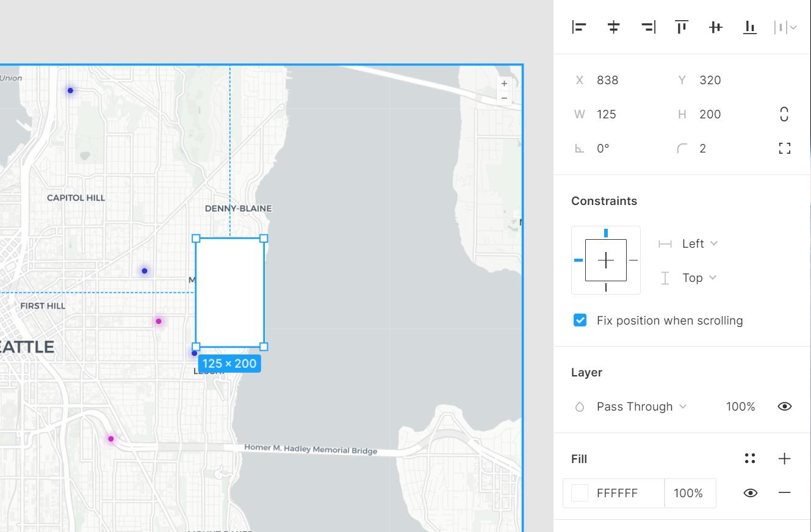Image resolution: width=811 pixels, height=532 pixels.
Task: Click align vertical centers icon
Action: (x=716, y=27)
